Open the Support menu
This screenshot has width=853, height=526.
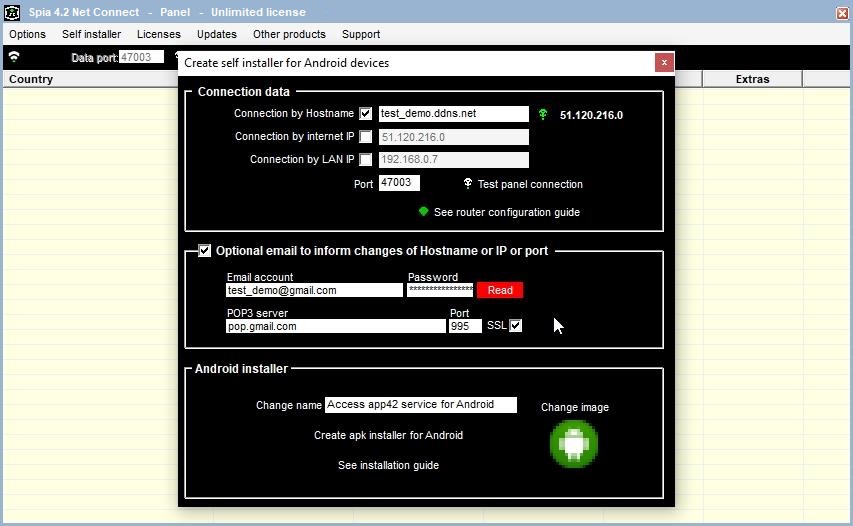pos(361,34)
